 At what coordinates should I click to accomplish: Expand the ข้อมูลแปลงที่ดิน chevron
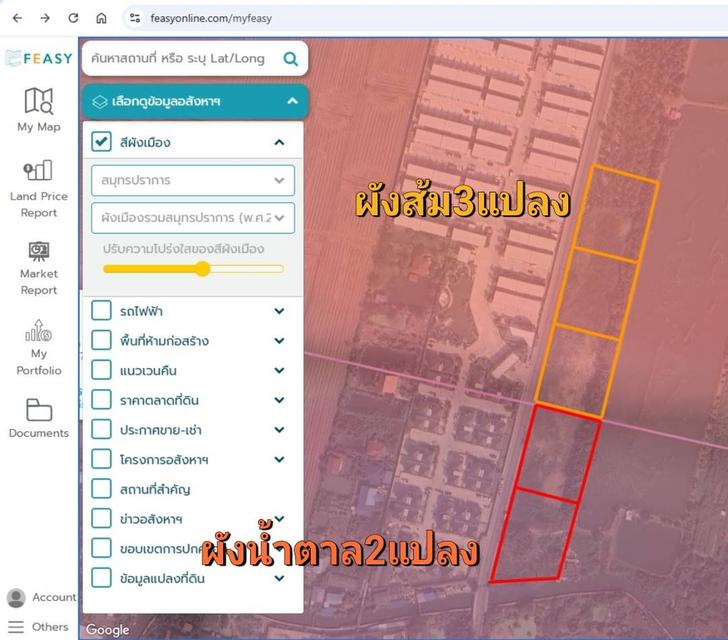coord(279,578)
